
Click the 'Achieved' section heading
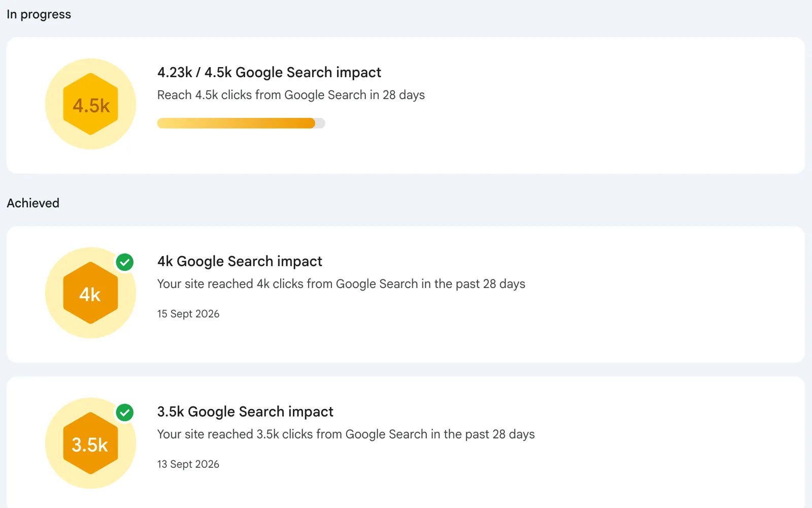tap(33, 203)
